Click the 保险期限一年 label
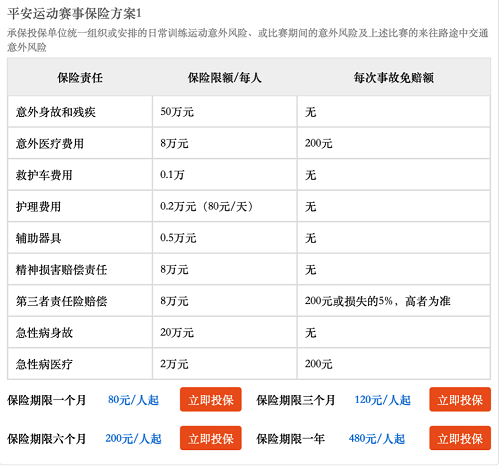Viewport: 500px width, 466px height. 290,438
